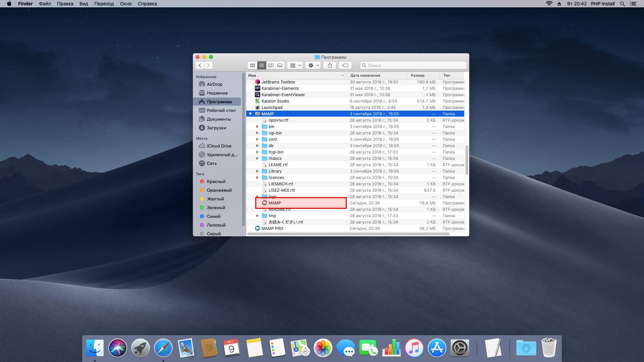Open Notification Center icon

[x=633, y=4]
